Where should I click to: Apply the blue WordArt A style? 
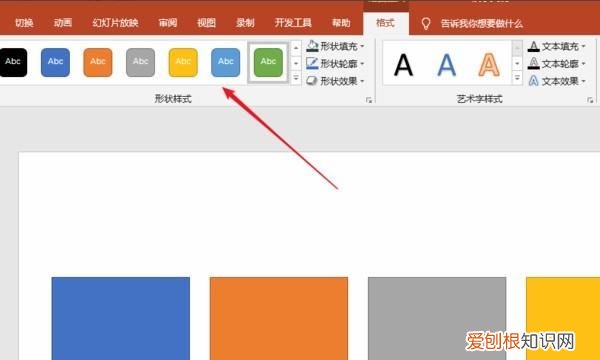(x=447, y=65)
